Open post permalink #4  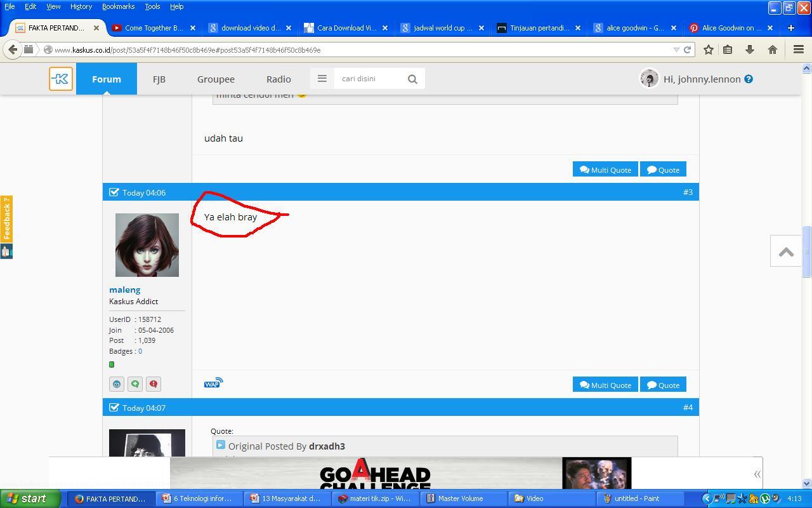[x=688, y=407]
